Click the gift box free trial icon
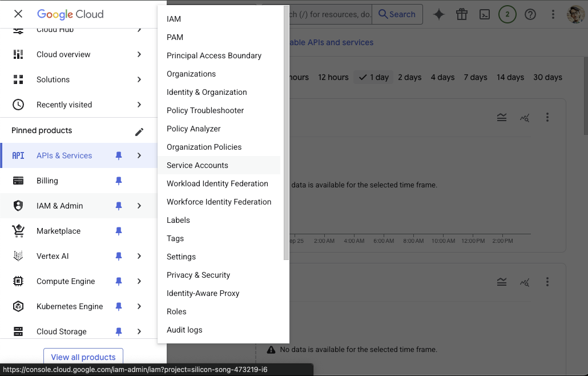This screenshot has height=376, width=588. pyautogui.click(x=462, y=14)
